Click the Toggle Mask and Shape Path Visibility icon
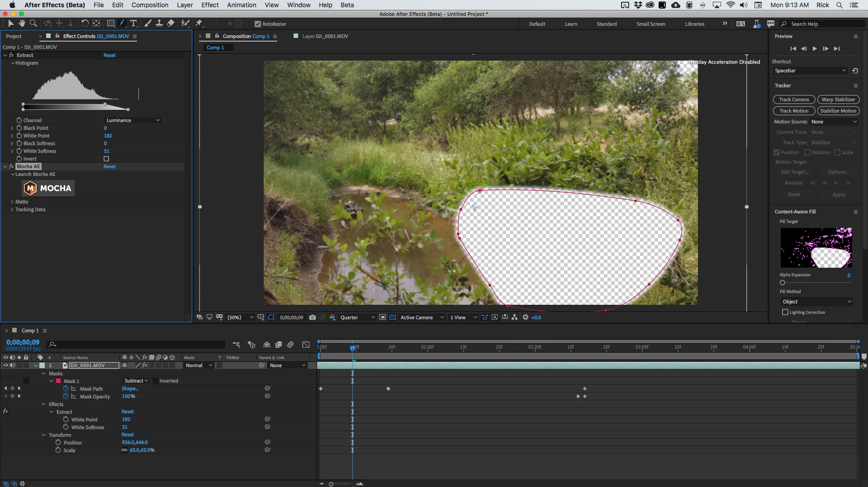 (x=271, y=317)
